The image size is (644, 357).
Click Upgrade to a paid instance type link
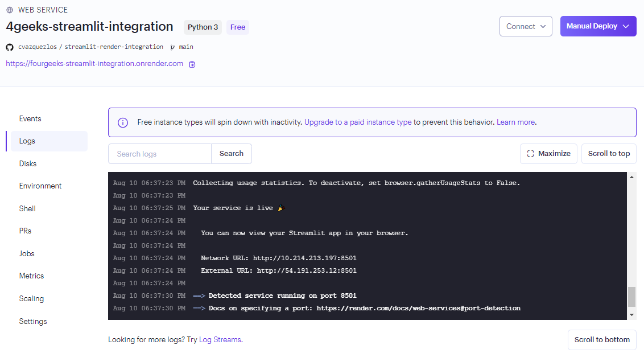tap(358, 122)
